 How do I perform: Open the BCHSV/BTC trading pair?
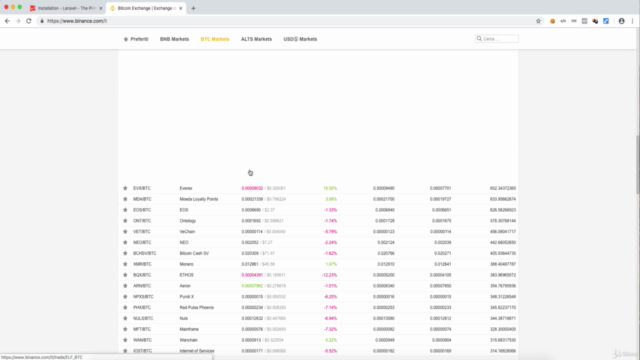coord(145,253)
